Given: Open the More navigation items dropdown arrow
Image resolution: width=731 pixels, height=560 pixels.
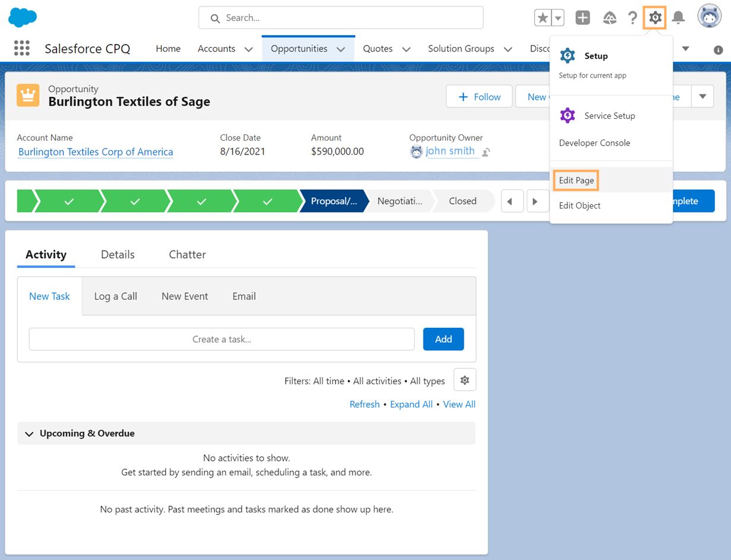Looking at the screenshot, I should (685, 49).
